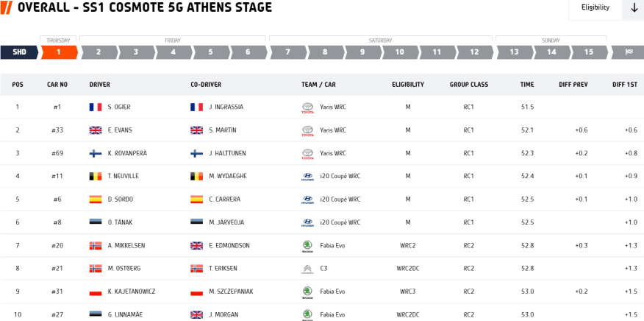The image size is (644, 321).
Task: Click the Skoda logo in Mikkelsen's row
Action: [307, 245]
